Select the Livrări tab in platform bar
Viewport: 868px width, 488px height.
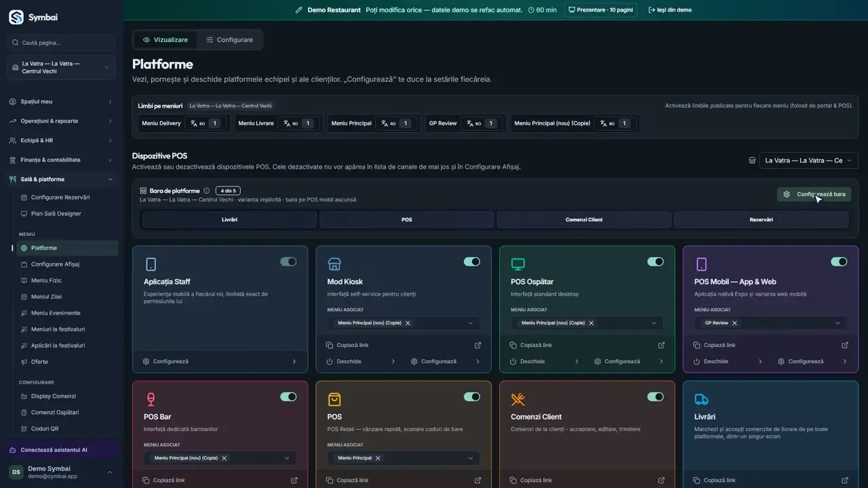coord(229,220)
